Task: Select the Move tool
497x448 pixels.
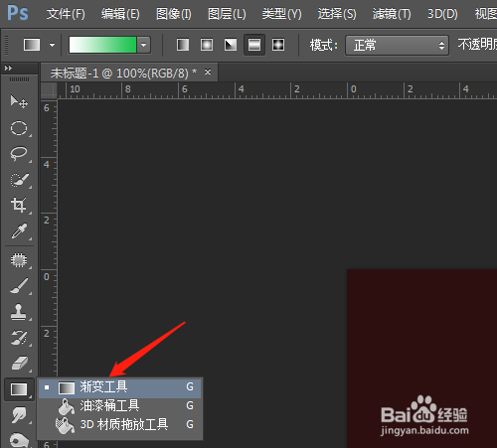Action: coord(19,101)
